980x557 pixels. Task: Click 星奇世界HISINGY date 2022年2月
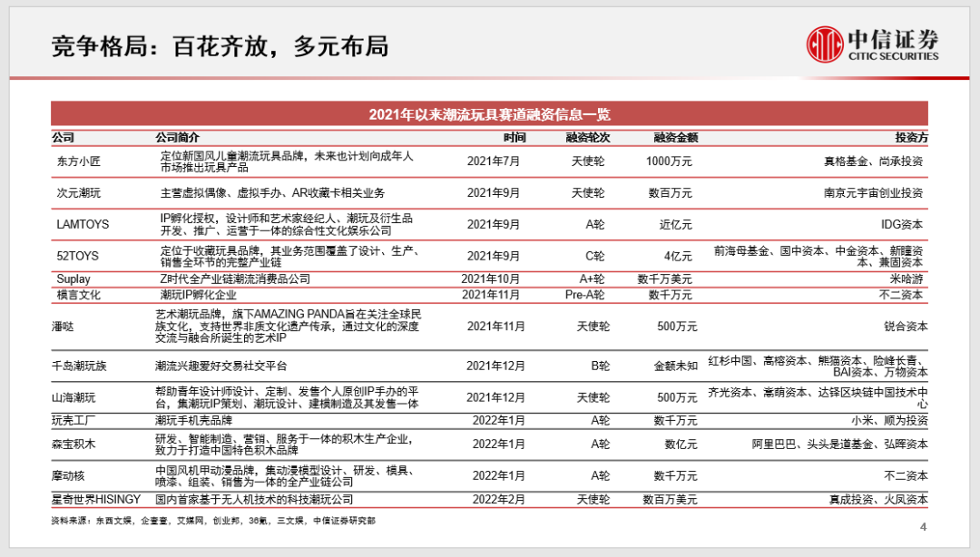(498, 500)
